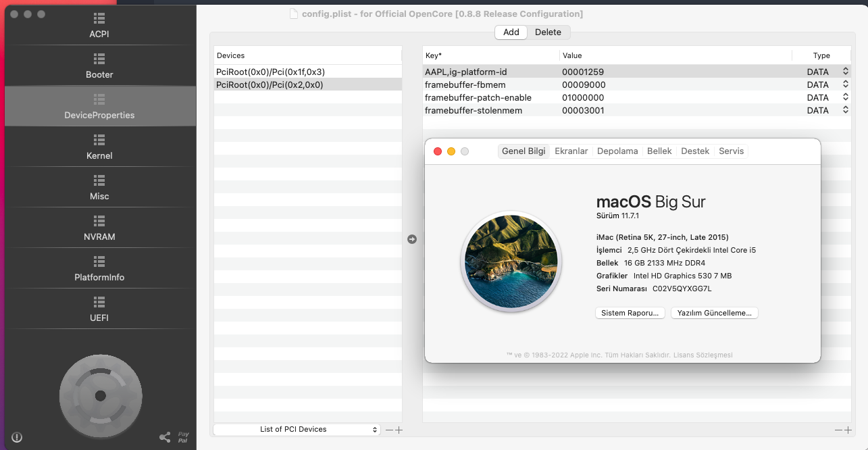Change the type of AAPL,ig-platform-id
The image size is (868, 450).
845,72
